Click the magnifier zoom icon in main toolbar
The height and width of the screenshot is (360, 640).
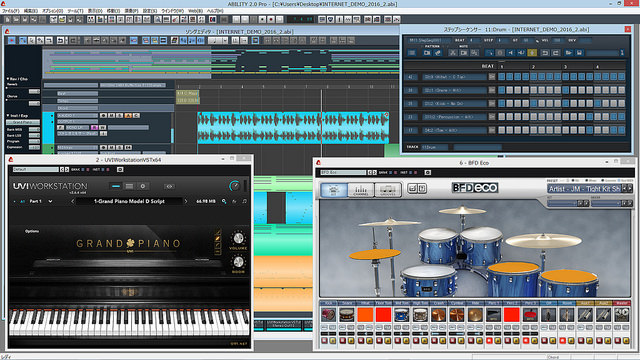(158, 19)
